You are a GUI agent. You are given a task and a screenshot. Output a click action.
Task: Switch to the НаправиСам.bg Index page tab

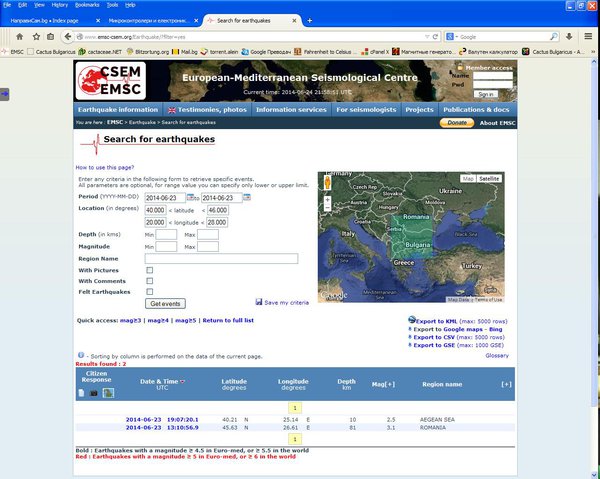coord(44,21)
